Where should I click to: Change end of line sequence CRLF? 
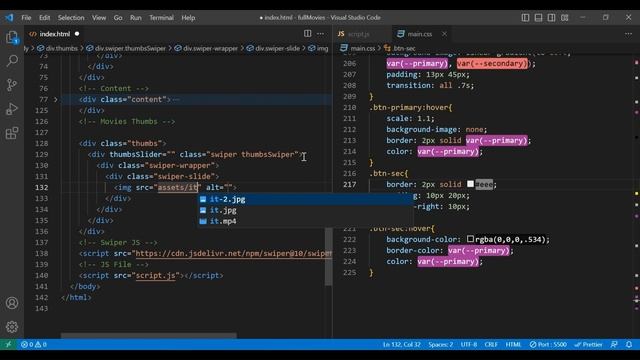491,344
